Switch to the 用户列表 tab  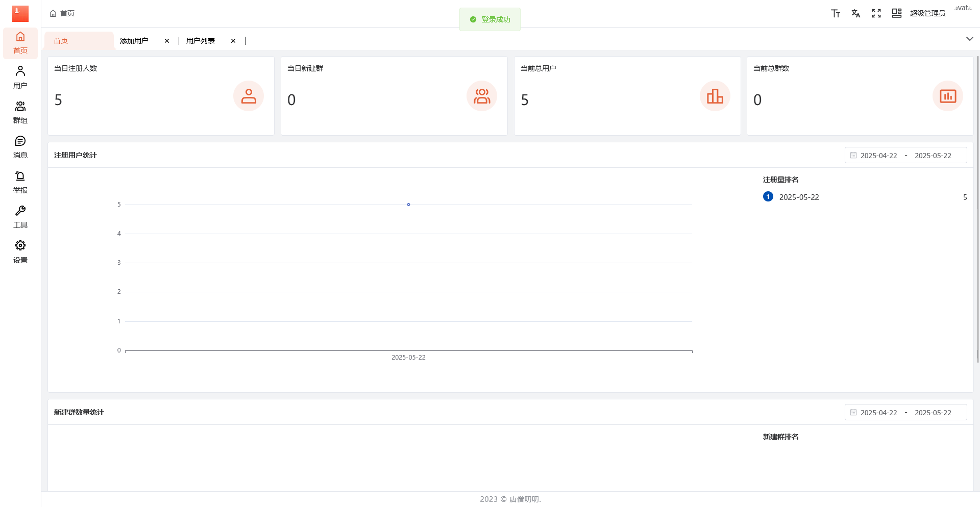[201, 41]
